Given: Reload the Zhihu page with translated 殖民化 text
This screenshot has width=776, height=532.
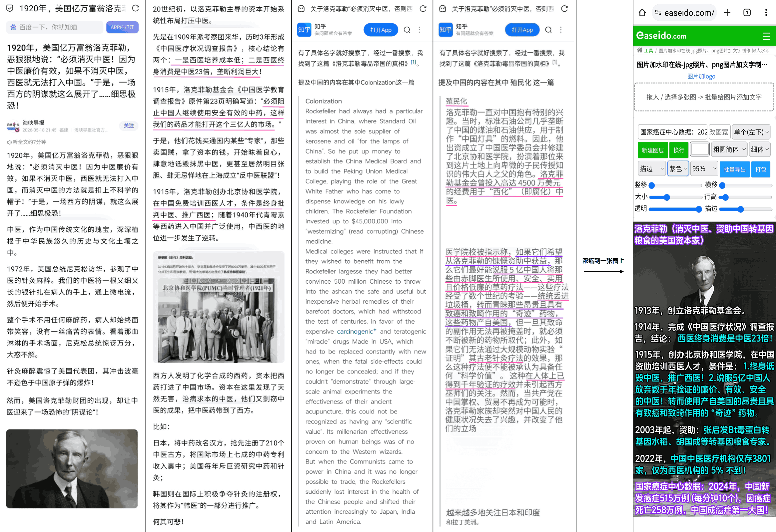Looking at the screenshot, I should [x=564, y=9].
